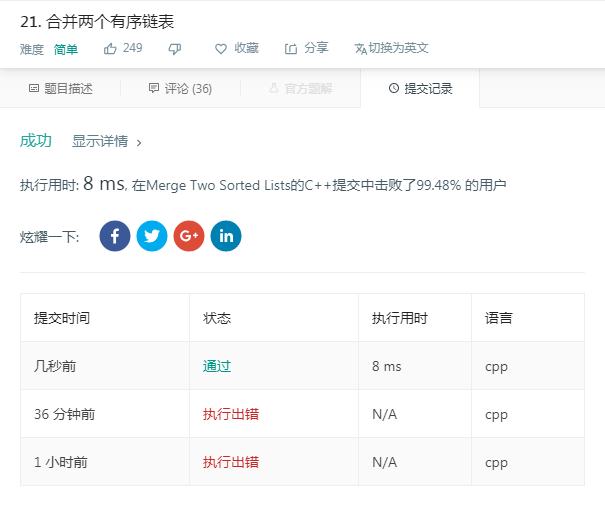This screenshot has width=605, height=526.
Task: Share result on Google Plus
Action: click(189, 236)
